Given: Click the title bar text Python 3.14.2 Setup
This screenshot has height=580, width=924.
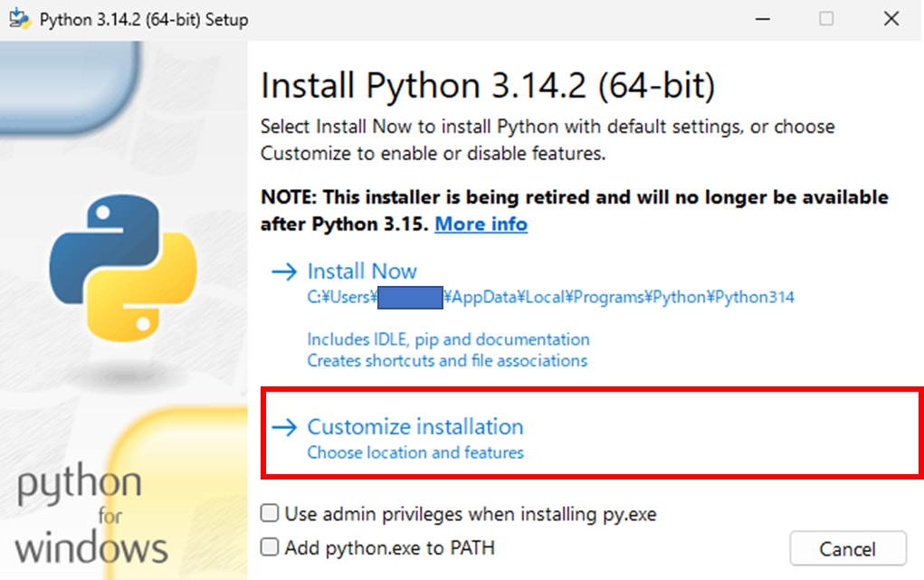Looking at the screenshot, I should click(x=140, y=18).
